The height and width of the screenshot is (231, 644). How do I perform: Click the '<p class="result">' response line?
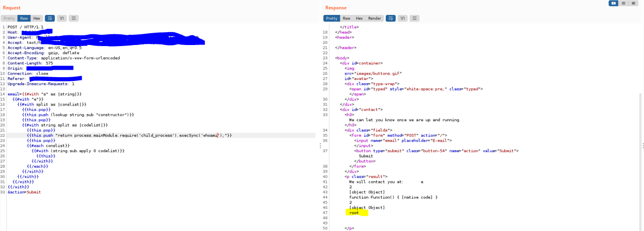coord(366,176)
